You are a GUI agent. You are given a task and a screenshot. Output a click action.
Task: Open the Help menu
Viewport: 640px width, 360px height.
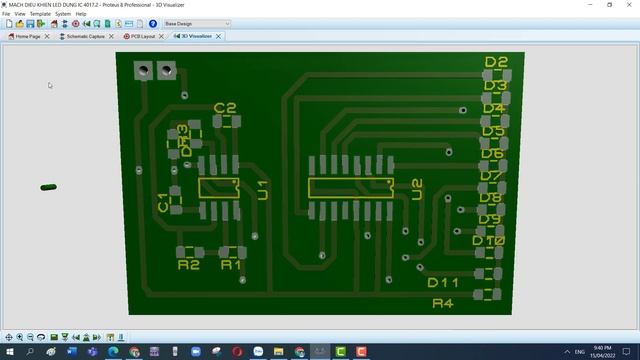(81, 14)
